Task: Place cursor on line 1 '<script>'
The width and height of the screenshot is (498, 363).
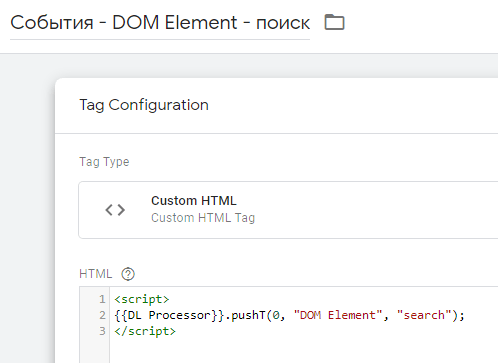Action: point(142,299)
